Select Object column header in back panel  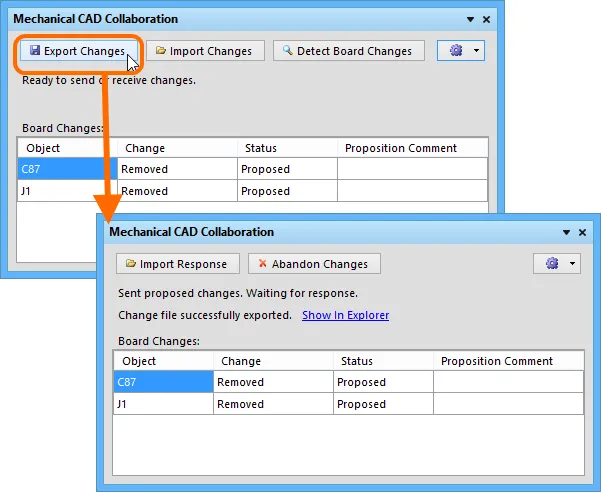coord(67,148)
